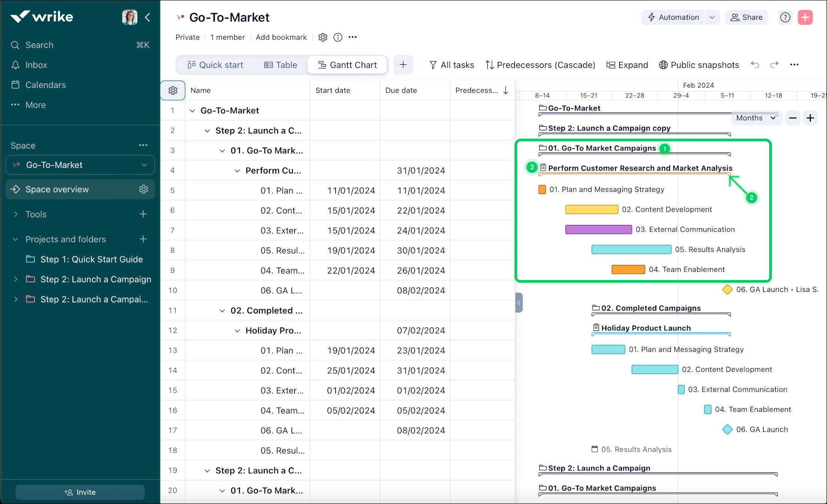Image resolution: width=827 pixels, height=504 pixels.
Task: Collapse the left sidebar with the chevron
Action: tap(148, 17)
